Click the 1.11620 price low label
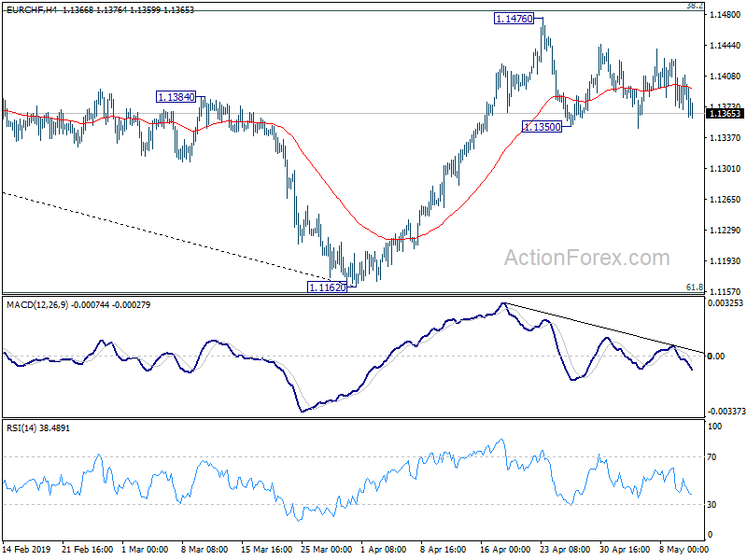 coord(328,287)
